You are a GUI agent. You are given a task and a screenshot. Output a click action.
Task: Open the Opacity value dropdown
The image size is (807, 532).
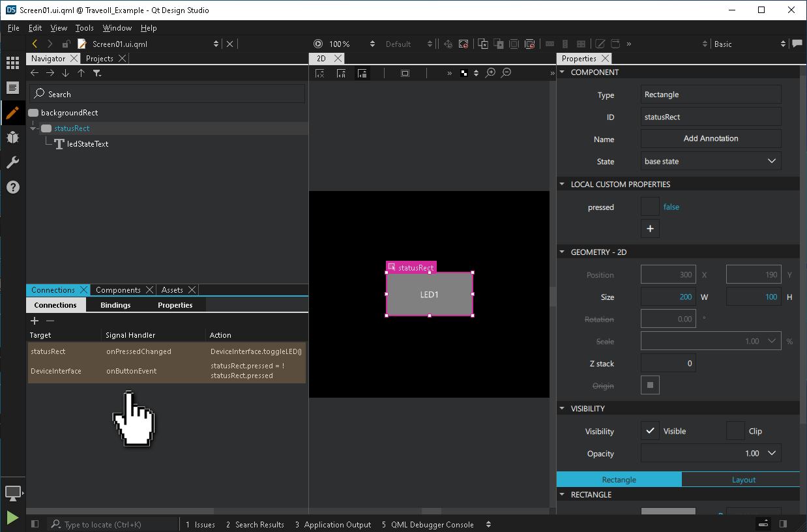click(772, 453)
